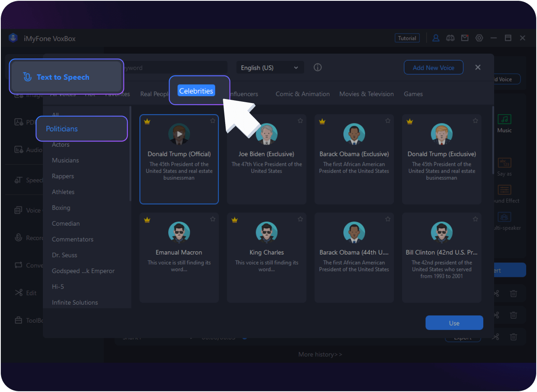Image resolution: width=537 pixels, height=392 pixels.
Task: Select the Emanual Macron avatar
Action: 179,232
